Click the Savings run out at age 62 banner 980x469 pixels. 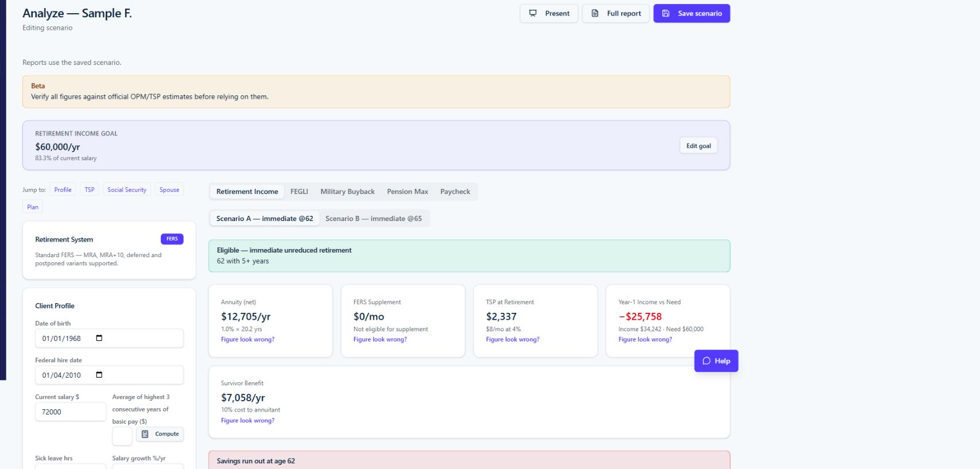click(x=469, y=460)
